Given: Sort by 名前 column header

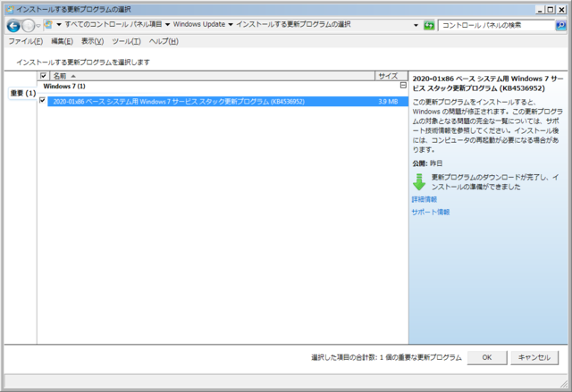Looking at the screenshot, I should tap(213, 76).
